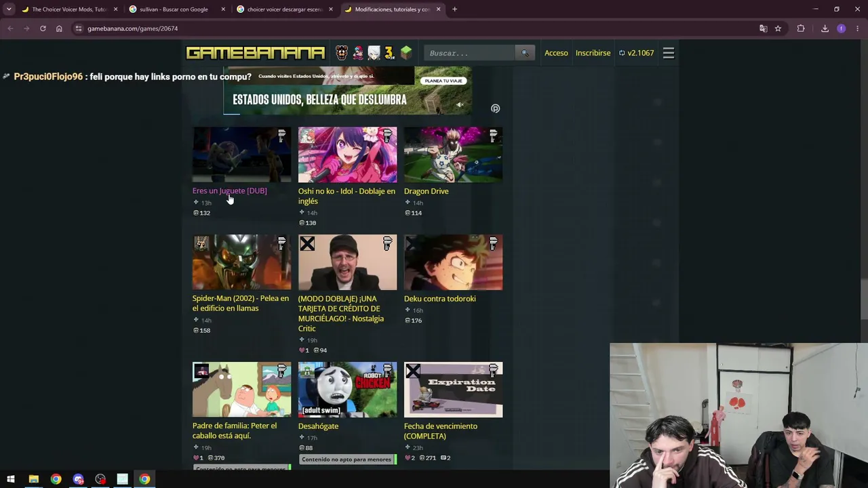Open the Eres un Juguete [DUB] thumbnail
The width and height of the screenshot is (868, 488).
[241, 155]
